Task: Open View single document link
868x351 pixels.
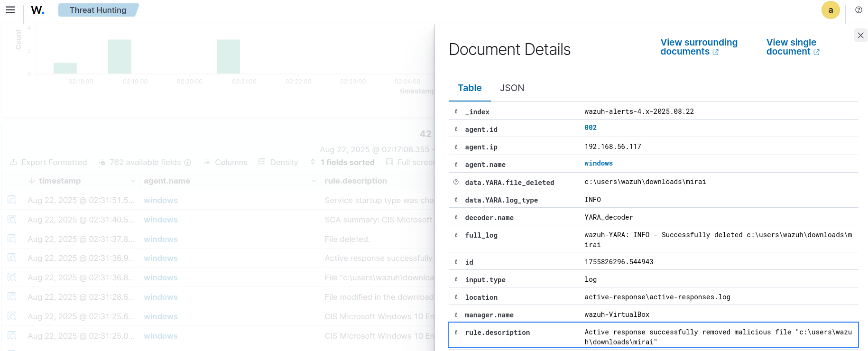Action: (792, 47)
